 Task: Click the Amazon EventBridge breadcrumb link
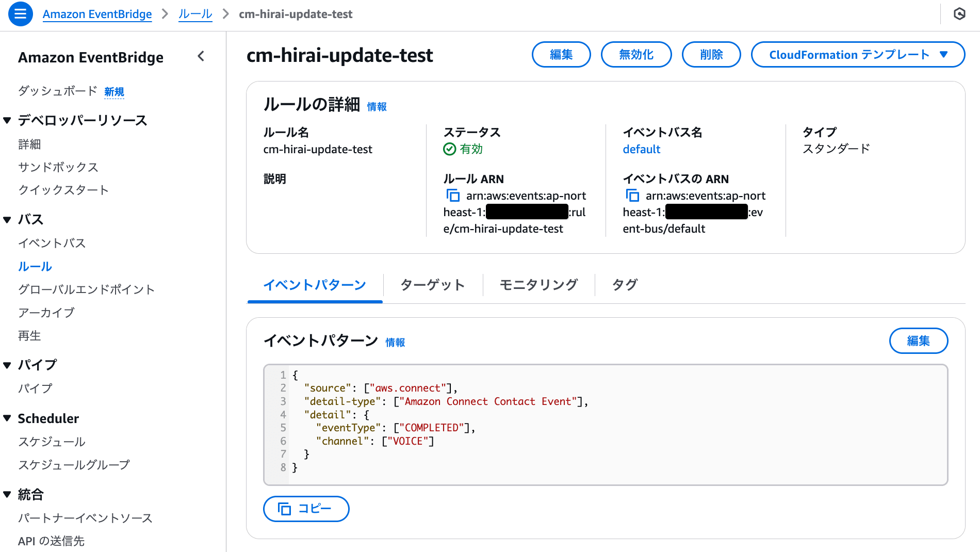click(97, 14)
